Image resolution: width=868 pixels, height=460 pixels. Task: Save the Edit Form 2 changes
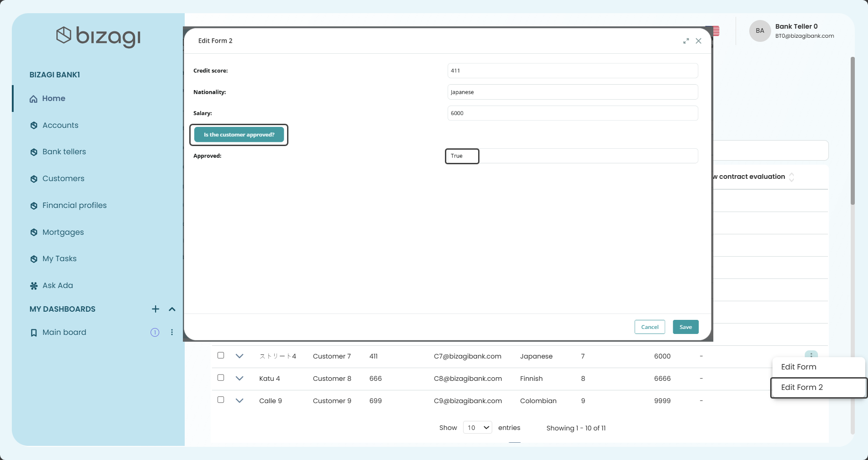tap(685, 327)
